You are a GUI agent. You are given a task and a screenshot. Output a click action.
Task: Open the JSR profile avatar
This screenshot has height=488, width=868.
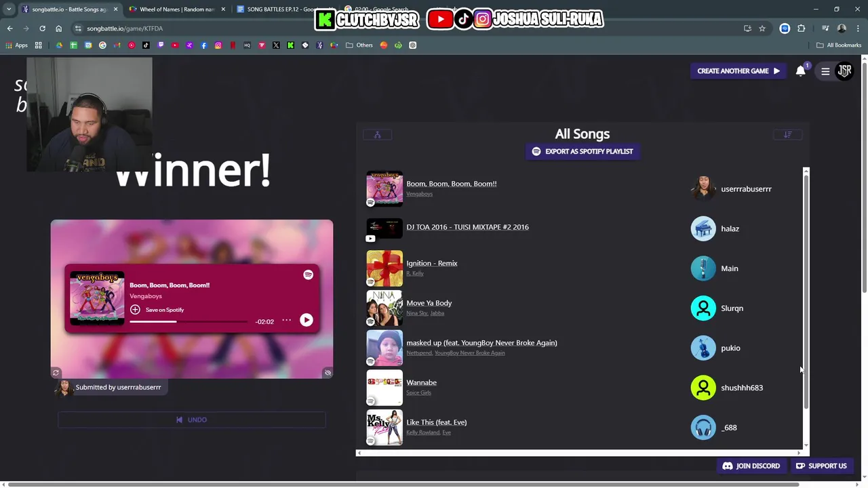click(x=844, y=71)
